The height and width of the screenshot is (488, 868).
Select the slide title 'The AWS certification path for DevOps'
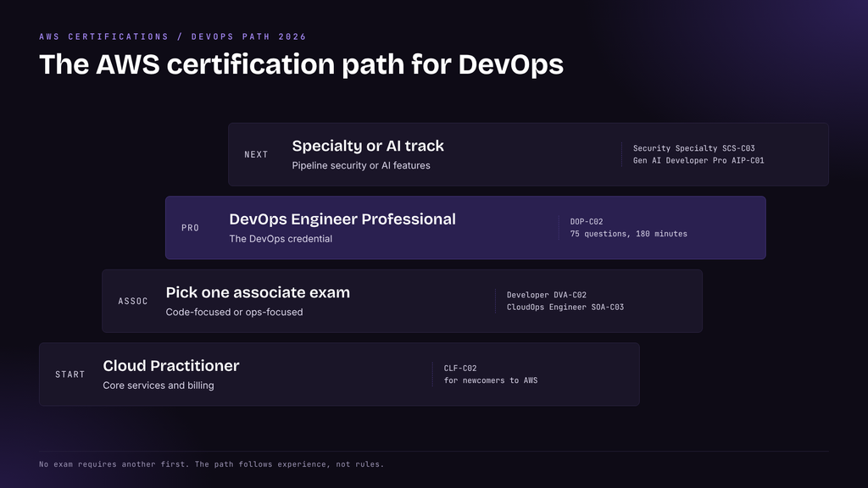301,64
